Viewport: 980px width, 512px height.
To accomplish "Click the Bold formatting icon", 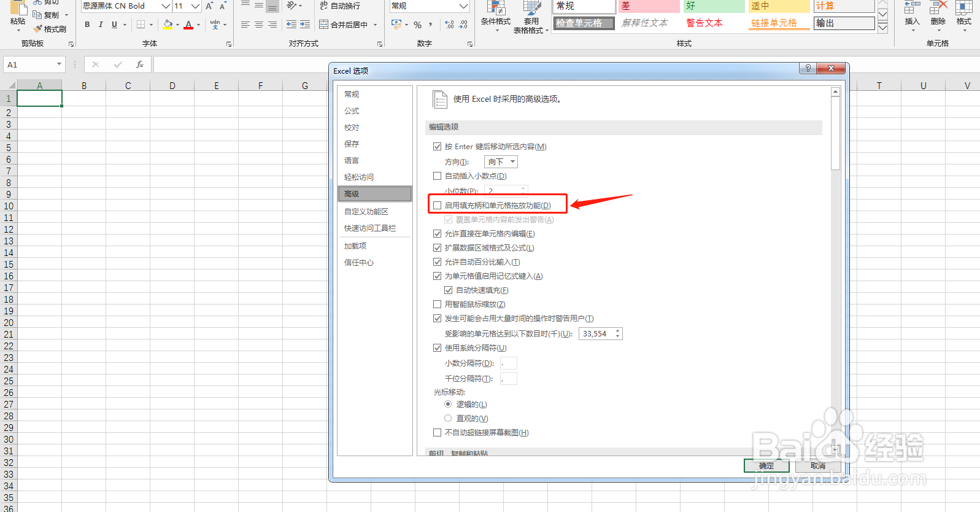I will coord(87,25).
